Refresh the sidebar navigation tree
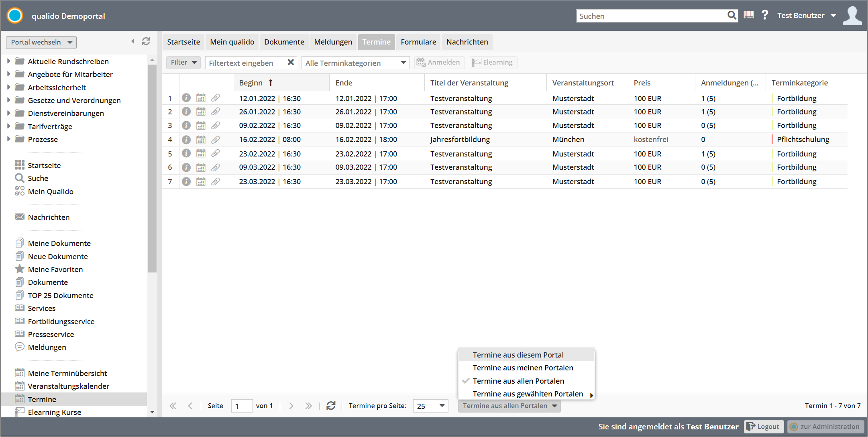The width and height of the screenshot is (868, 437). (146, 41)
